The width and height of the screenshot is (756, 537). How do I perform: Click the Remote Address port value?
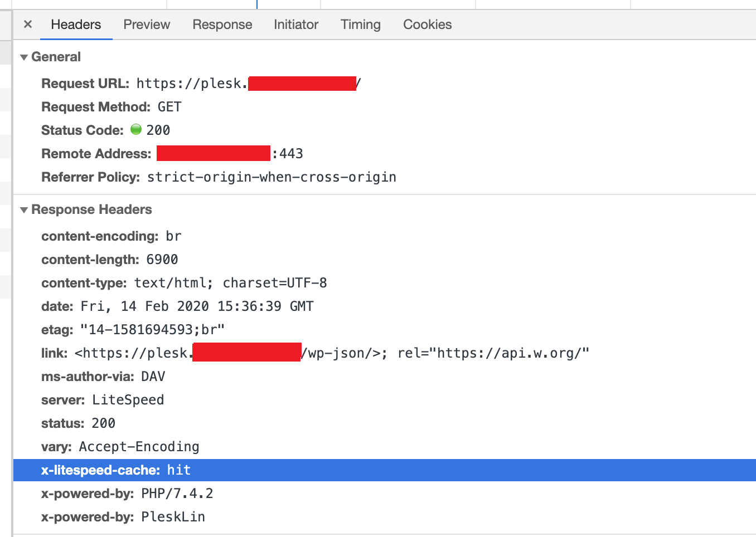(288, 154)
